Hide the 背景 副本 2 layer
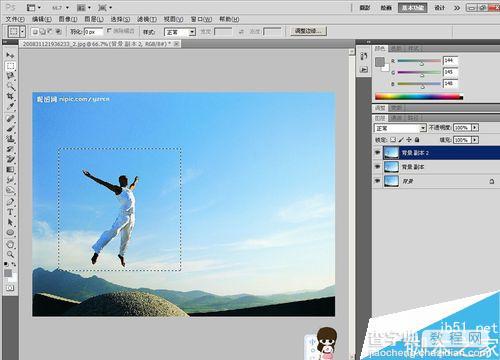500x360 pixels. (377, 153)
